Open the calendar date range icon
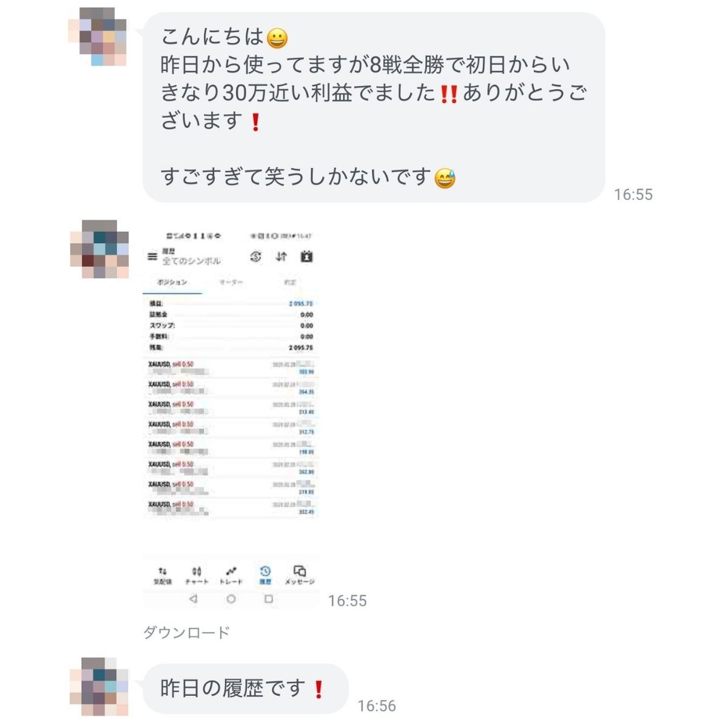Screen dimensions: 728x728 point(306,257)
